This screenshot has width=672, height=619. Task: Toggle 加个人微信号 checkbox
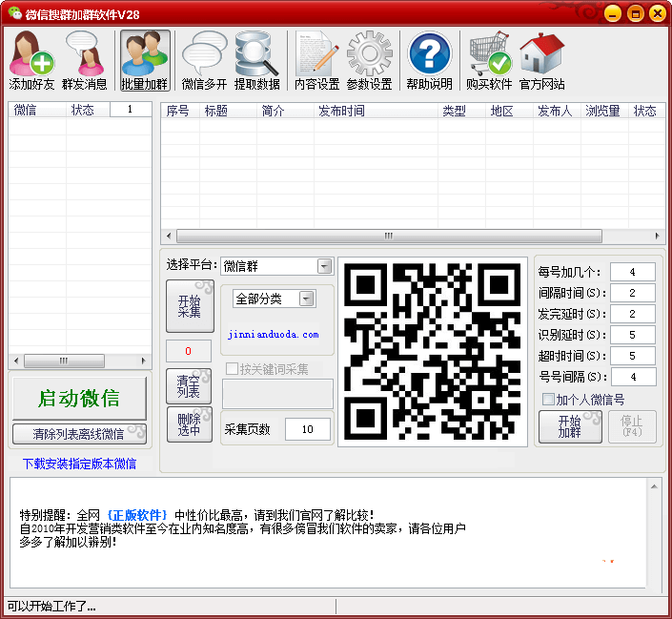[x=548, y=400]
